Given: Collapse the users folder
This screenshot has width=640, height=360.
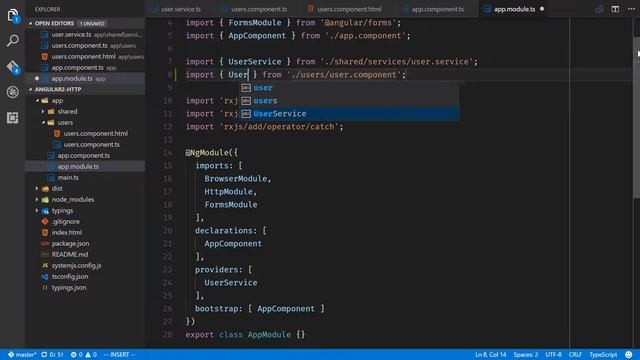Looking at the screenshot, I should point(43,122).
